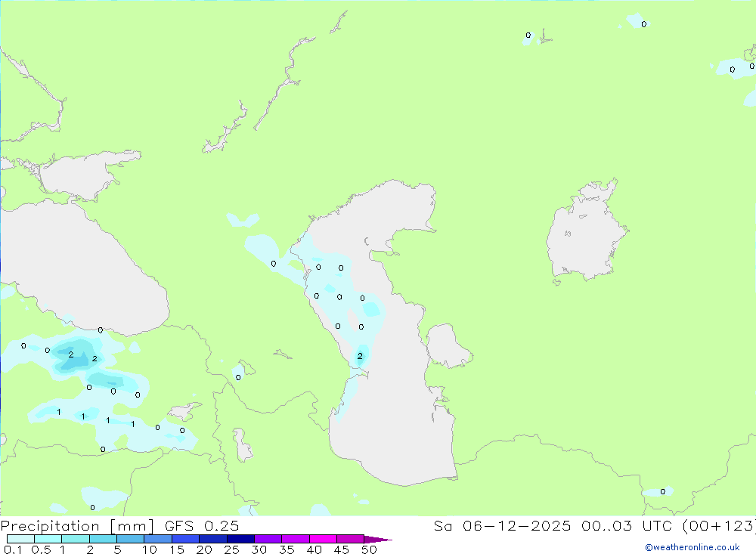The image size is (756, 554).
Task: Select the 1–2 mm legend color swatch
Action: 75,539
